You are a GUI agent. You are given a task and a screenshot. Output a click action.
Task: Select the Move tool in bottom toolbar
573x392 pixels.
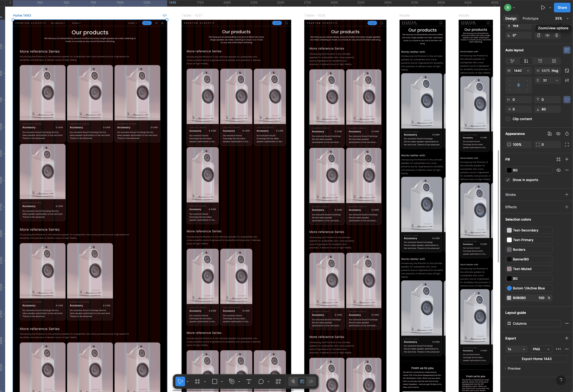[x=180, y=381]
